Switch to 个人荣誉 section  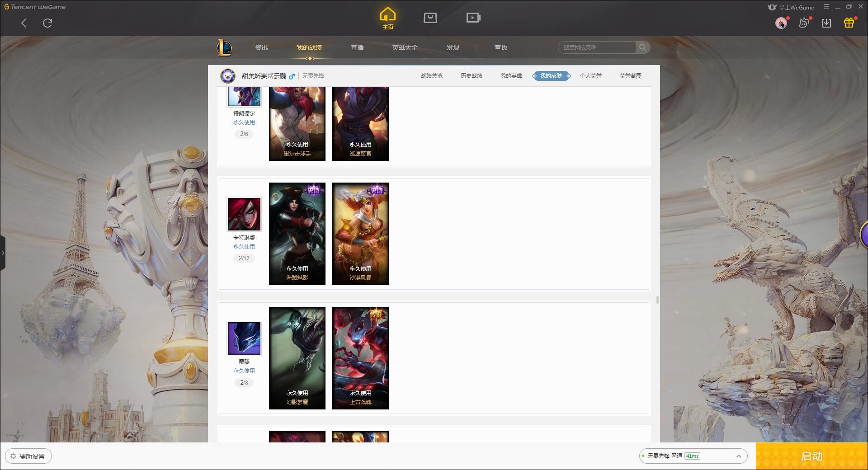(591, 76)
